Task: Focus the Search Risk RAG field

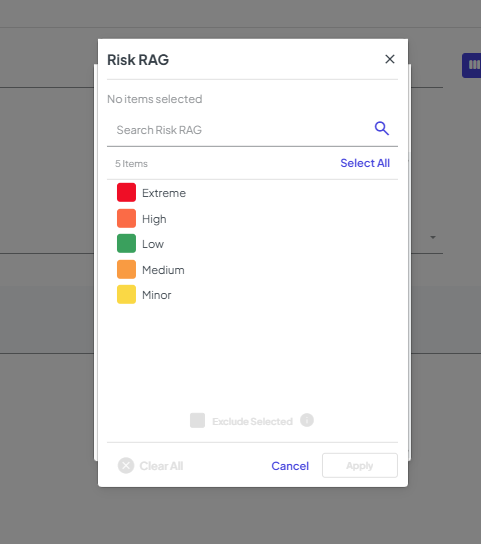Action: tap(239, 130)
